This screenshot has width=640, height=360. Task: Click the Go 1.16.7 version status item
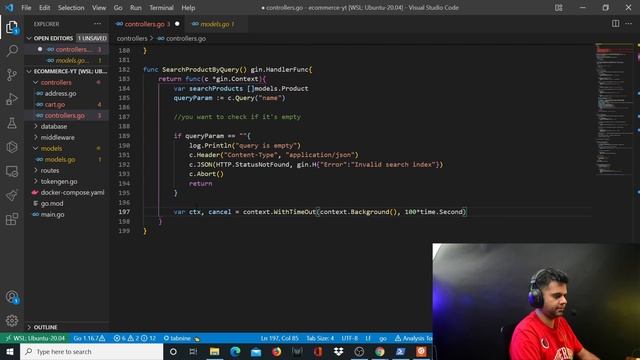pos(89,338)
